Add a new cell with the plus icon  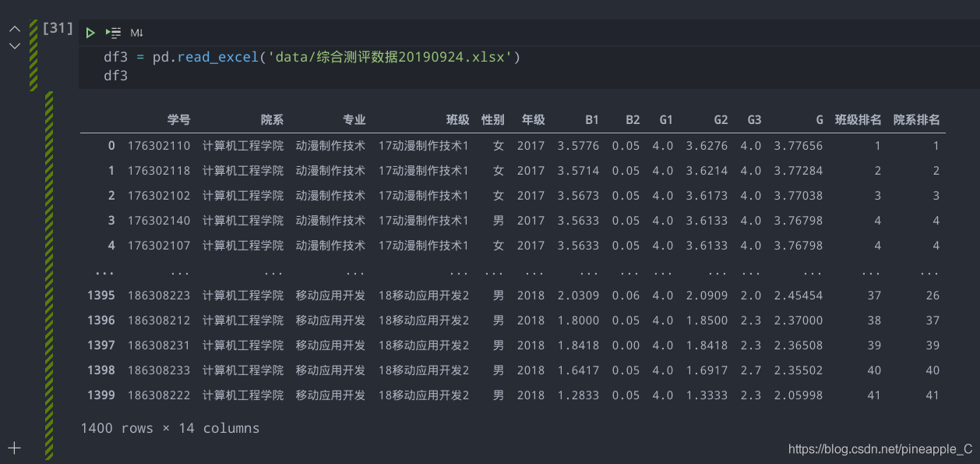pos(14,447)
